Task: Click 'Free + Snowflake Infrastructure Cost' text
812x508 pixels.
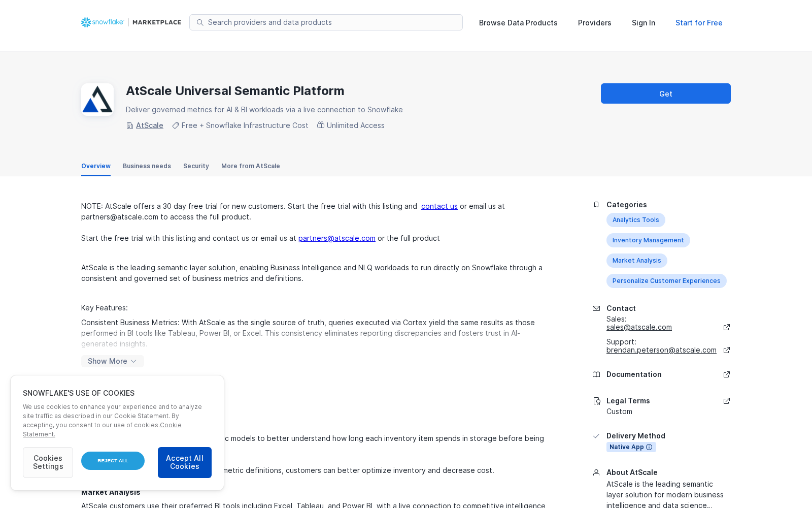Action: coord(245,125)
